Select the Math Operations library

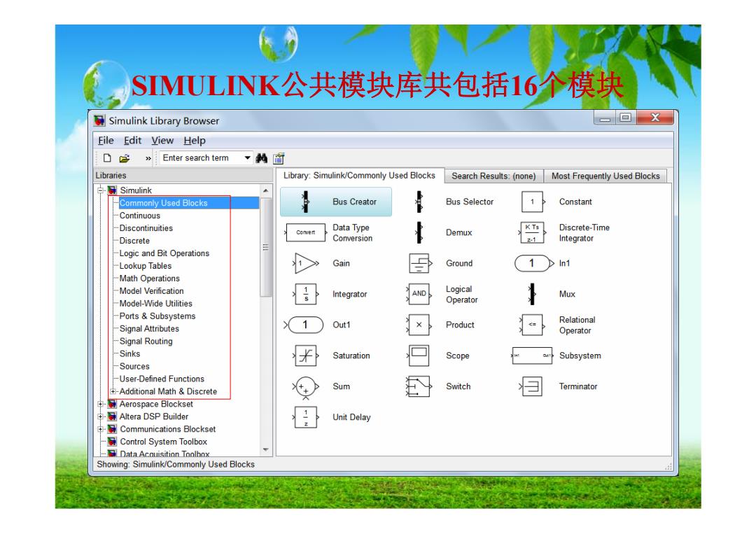click(150, 278)
